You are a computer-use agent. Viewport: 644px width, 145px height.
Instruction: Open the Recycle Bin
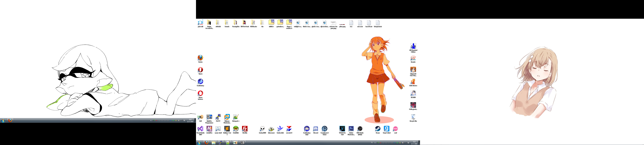click(x=413, y=118)
